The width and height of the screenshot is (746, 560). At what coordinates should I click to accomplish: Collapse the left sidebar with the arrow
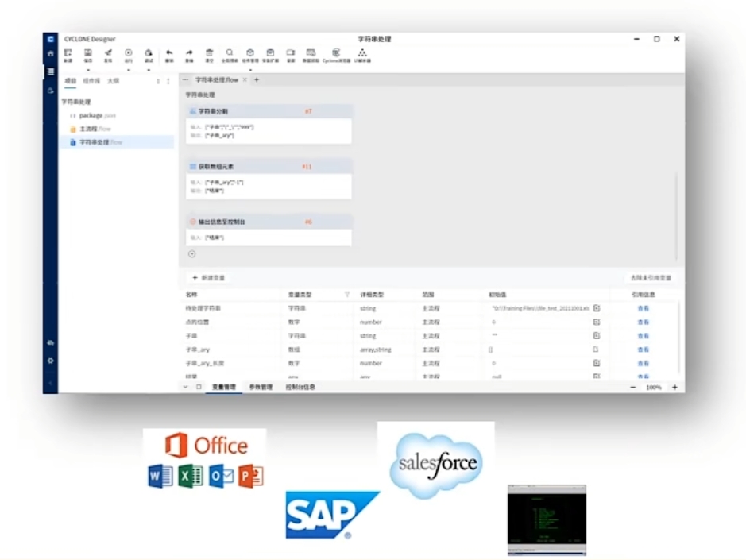(x=50, y=383)
